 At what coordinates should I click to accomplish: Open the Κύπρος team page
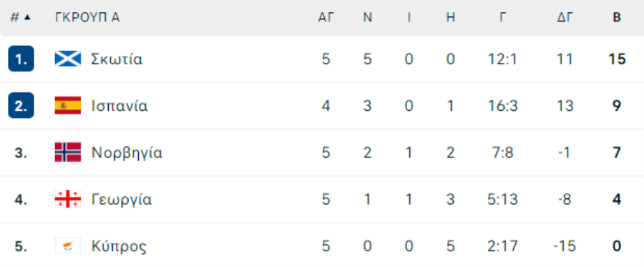click(119, 246)
